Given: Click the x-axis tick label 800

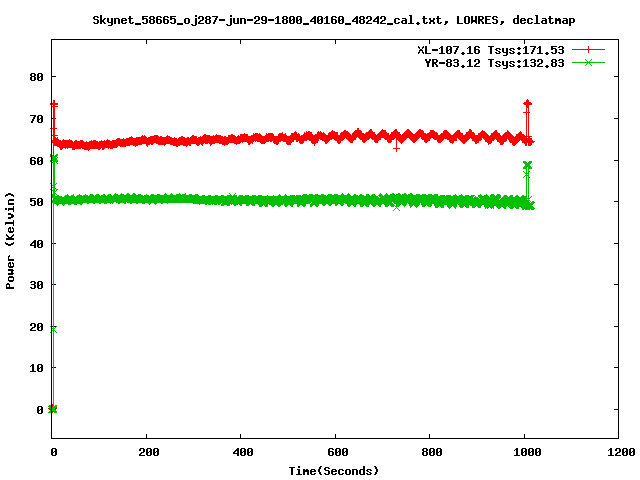Looking at the screenshot, I should [432, 452].
